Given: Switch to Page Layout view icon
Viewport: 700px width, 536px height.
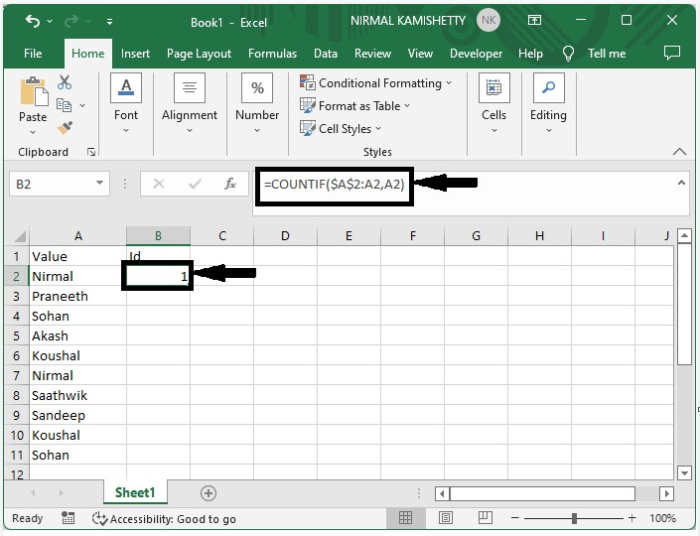Looking at the screenshot, I should click(445, 518).
